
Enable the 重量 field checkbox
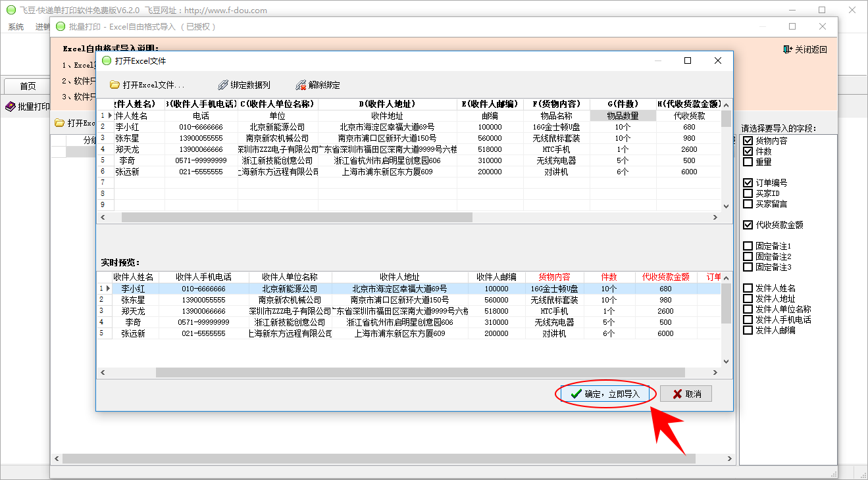click(x=748, y=162)
